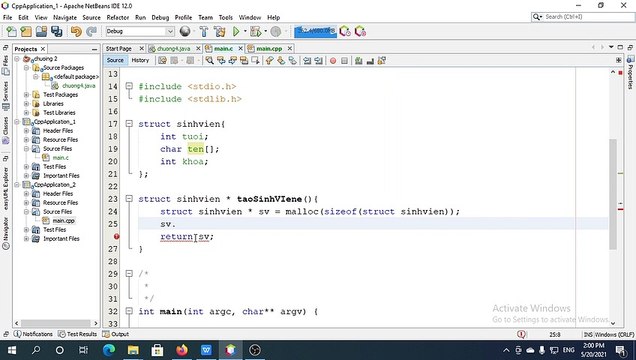Click the Undo toolbar icon

pos(76,31)
